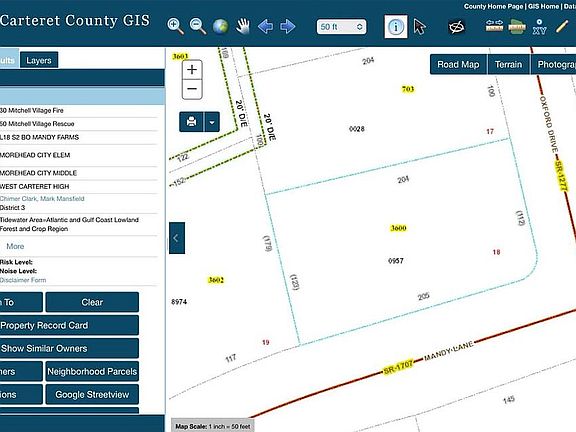Open the Property Record Card
576x432 pixels.
tap(69, 325)
